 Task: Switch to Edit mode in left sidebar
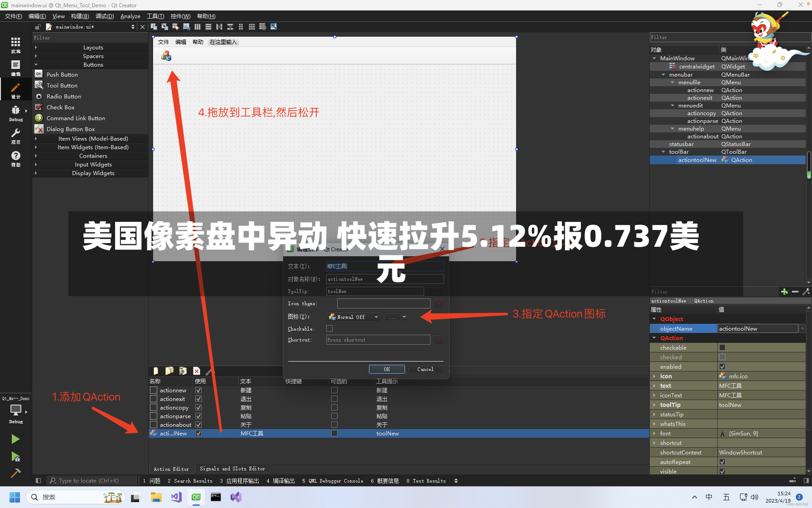[15, 68]
